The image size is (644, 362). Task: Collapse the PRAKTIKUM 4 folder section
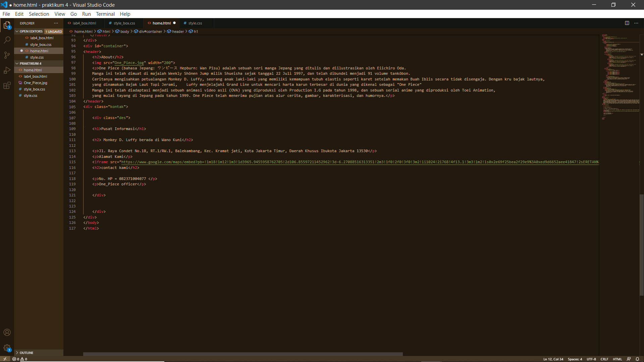16,63
